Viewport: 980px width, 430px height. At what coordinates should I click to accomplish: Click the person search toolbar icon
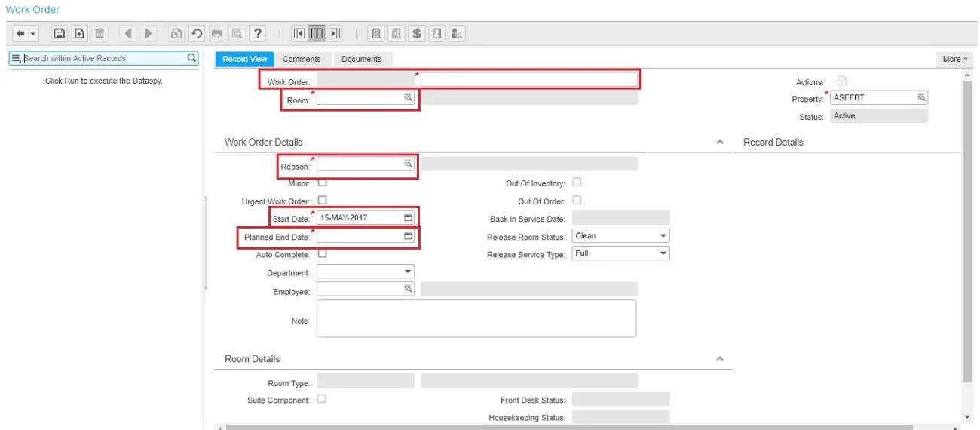457,34
